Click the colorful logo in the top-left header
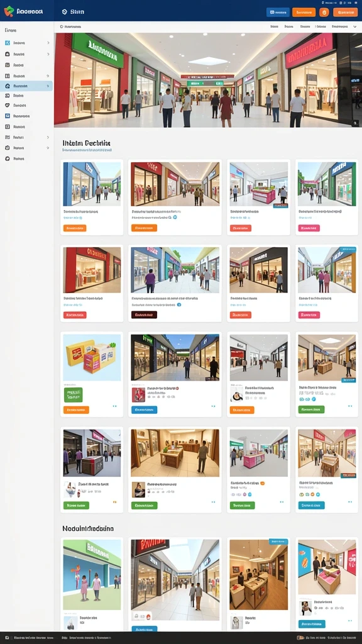 coord(9,11)
